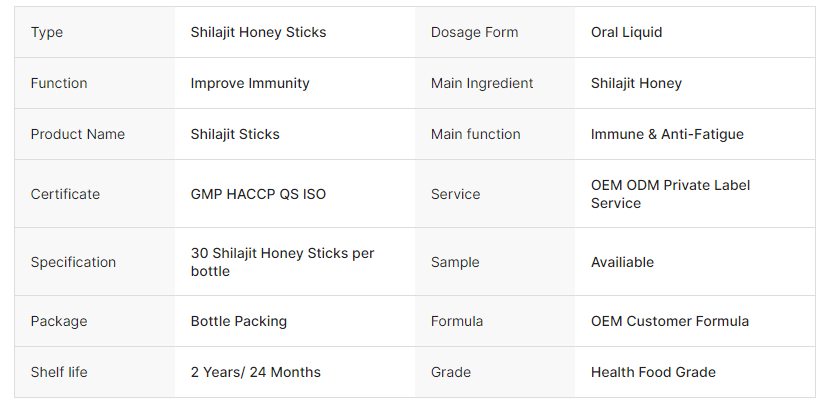Click '30 Shilajit Honey Sticks per bottle' text
This screenshot has width=827, height=407.
tap(282, 262)
